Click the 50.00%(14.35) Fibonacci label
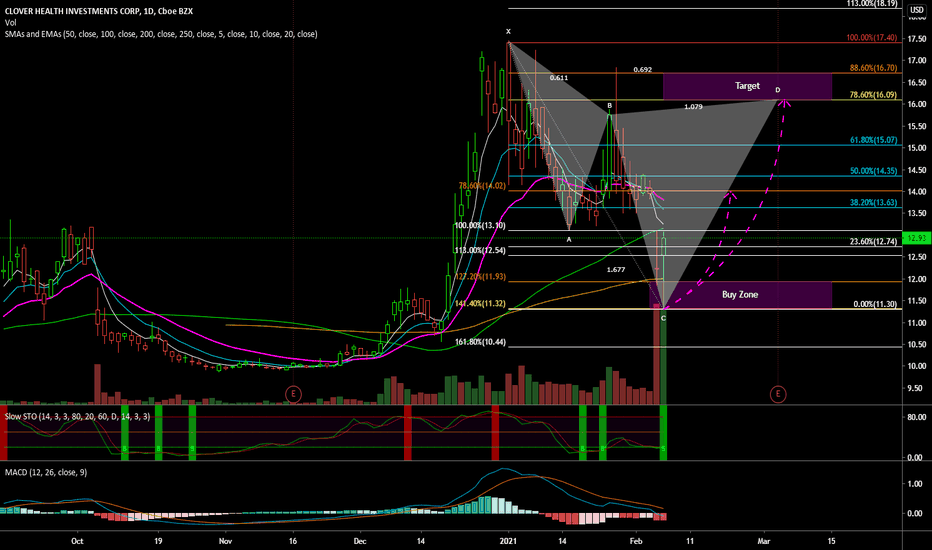Screen dimensions: 932x550 click(x=873, y=171)
